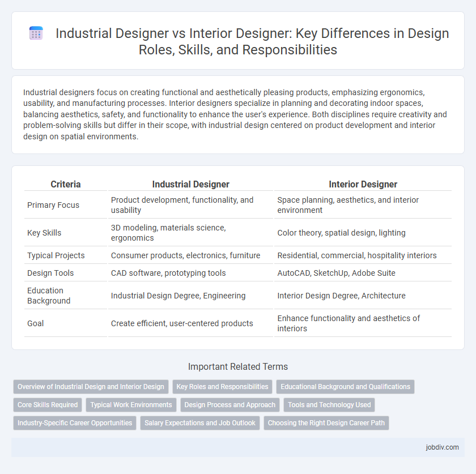Select the Typical Projects row label
This screenshot has height=474, width=476.
tap(56, 255)
